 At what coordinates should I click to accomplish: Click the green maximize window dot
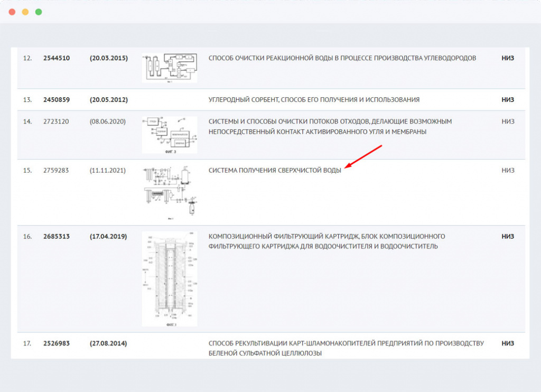pyautogui.click(x=39, y=12)
